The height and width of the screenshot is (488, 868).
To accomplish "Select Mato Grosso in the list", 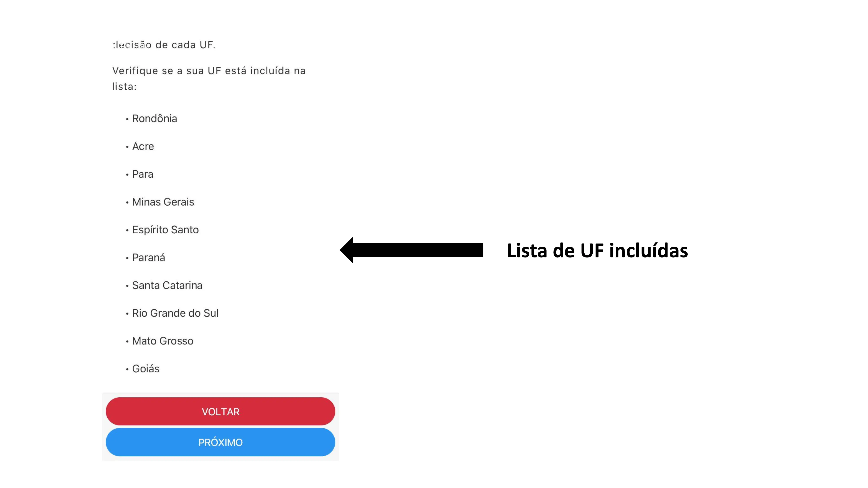I will pos(163,341).
